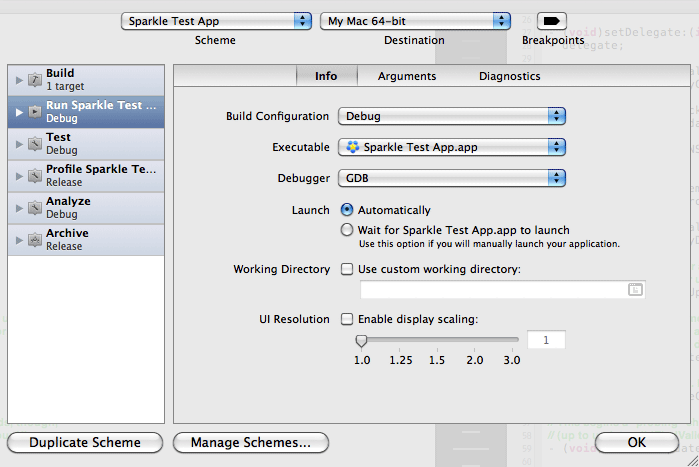
Task: Click the Profile action icon
Action: 35,176
